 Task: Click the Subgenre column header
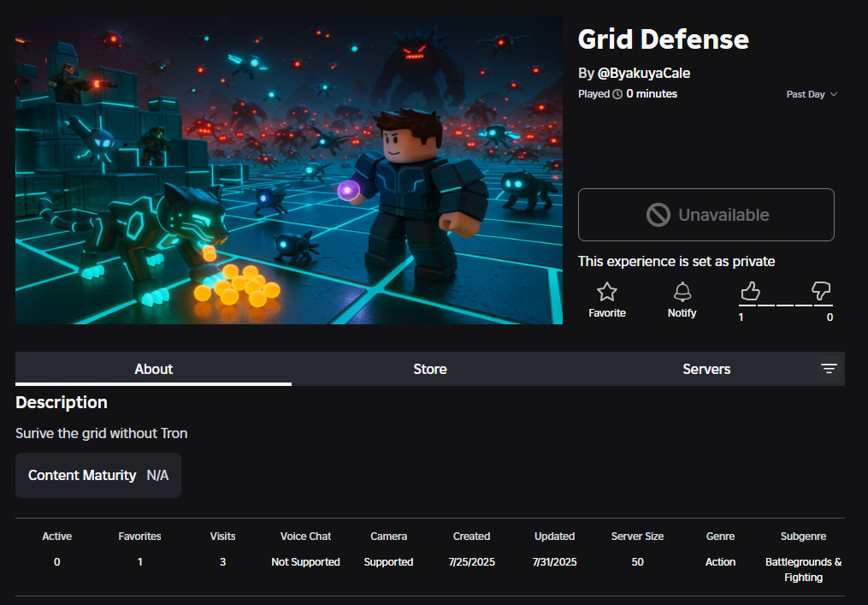click(803, 537)
